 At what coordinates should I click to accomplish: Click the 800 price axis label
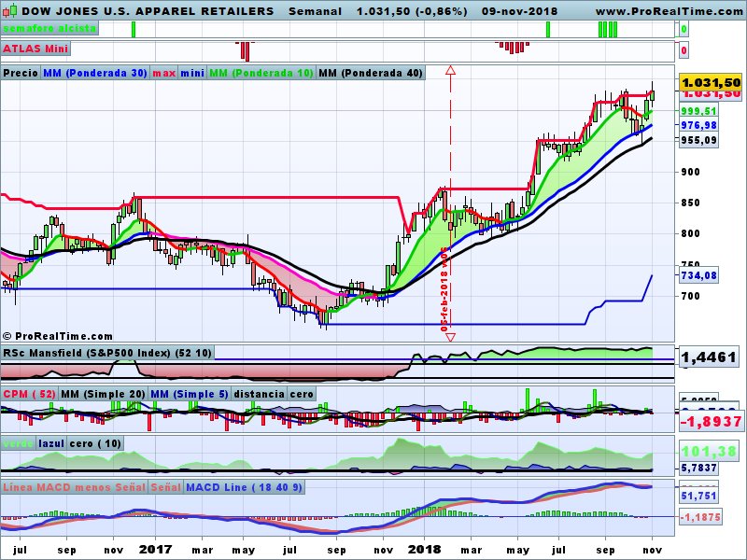tap(690, 233)
